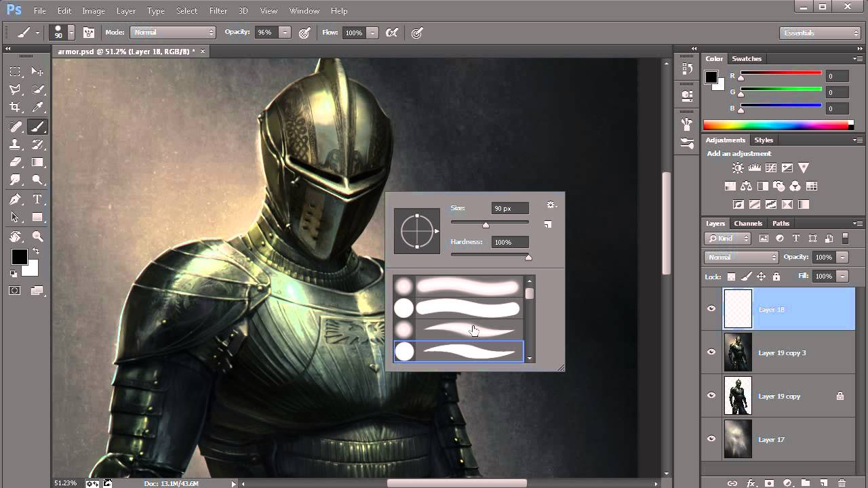Click the Hardness slider handle
The image size is (868, 488).
(528, 257)
